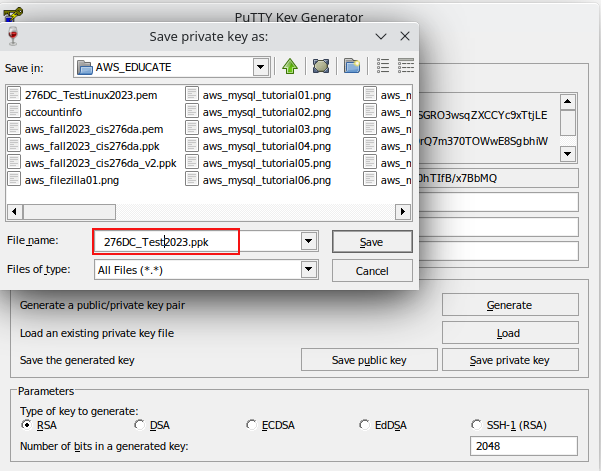Click the file icon of aws_mysql_tutorial06.png
Viewport: 601px width, 471px height.
tap(192, 179)
